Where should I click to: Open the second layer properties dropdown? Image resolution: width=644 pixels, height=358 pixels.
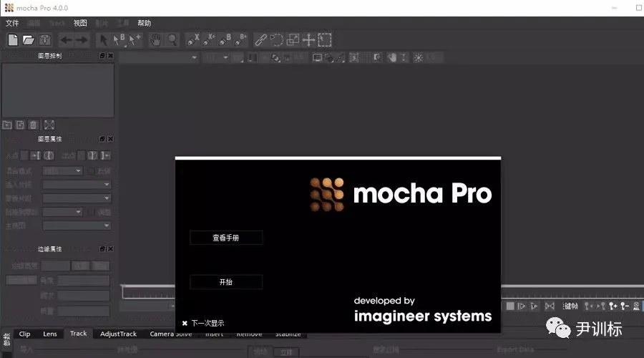[x=77, y=185]
